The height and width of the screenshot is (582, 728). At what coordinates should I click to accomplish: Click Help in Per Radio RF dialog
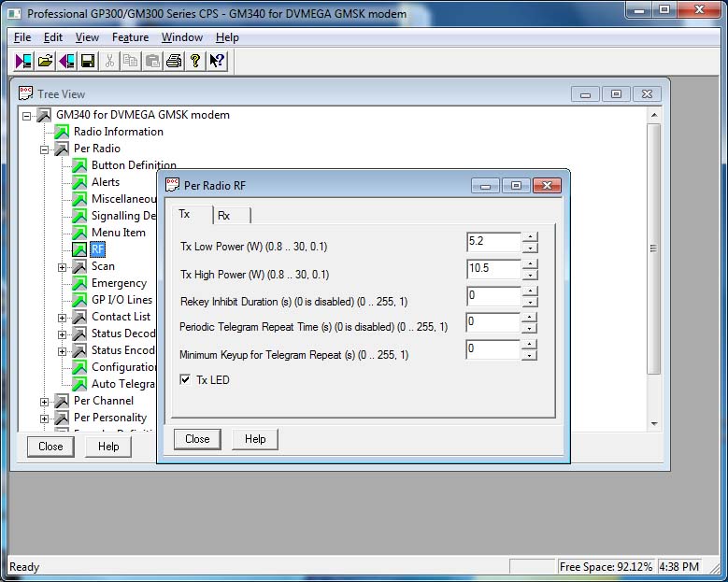(255, 439)
